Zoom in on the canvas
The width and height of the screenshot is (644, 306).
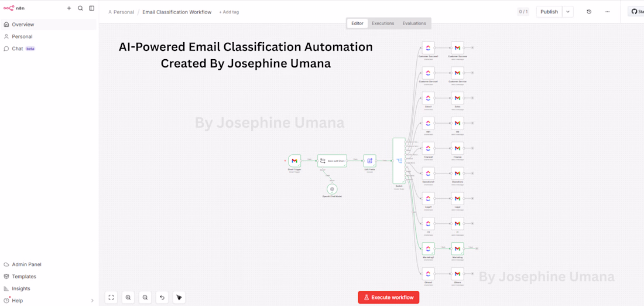(x=128, y=297)
